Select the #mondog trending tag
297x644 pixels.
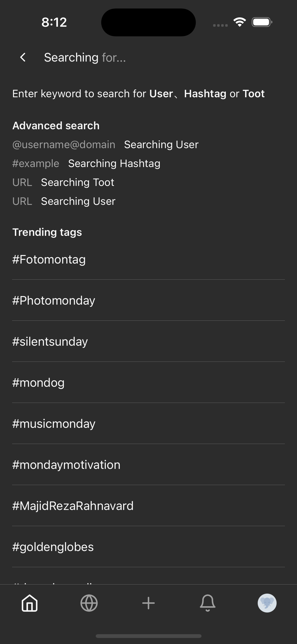tap(39, 382)
